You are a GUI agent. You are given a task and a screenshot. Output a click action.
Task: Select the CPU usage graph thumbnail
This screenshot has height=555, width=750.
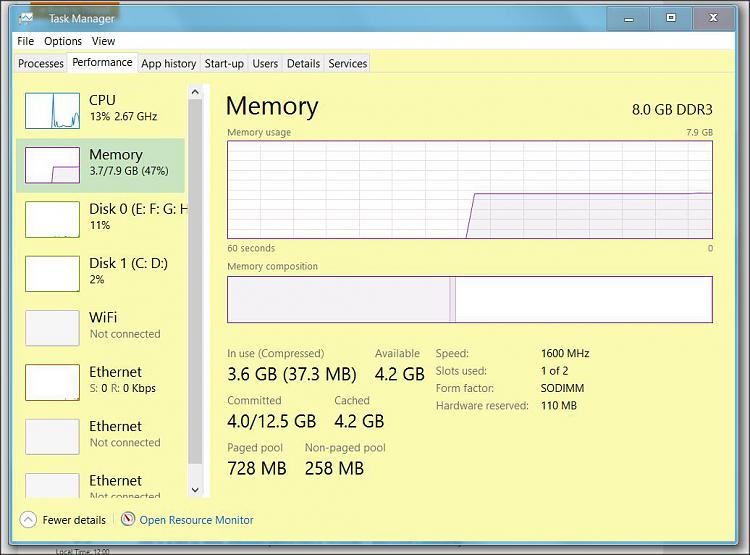point(52,111)
